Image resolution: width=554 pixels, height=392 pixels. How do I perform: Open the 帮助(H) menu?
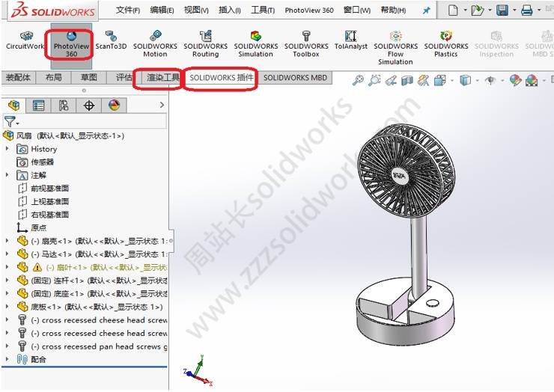pos(393,10)
